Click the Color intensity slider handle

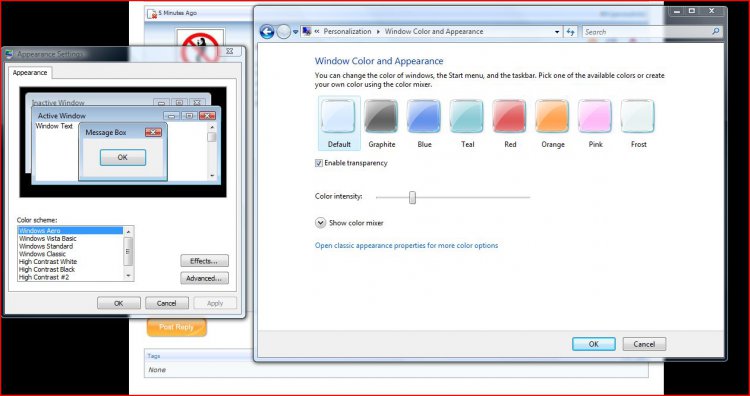[x=412, y=198]
